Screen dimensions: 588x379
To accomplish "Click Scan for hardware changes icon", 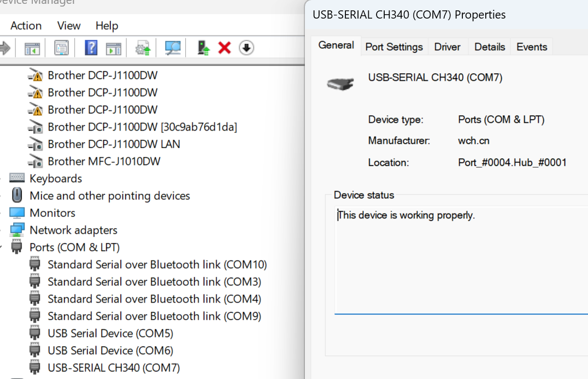I will (173, 48).
